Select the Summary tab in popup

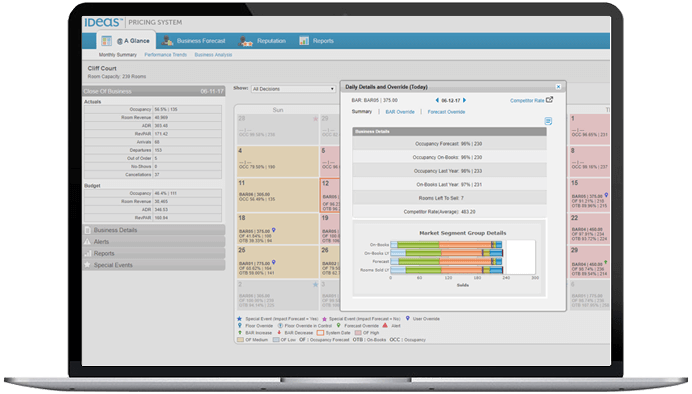point(362,112)
